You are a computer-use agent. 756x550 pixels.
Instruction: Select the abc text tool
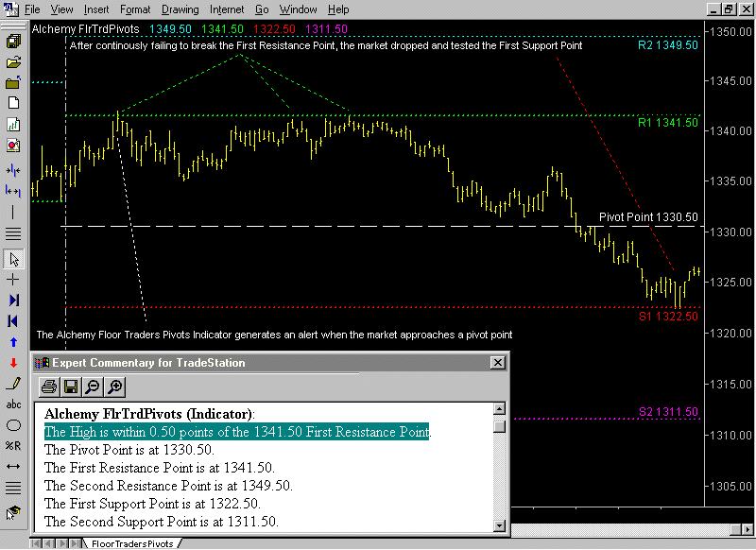click(x=13, y=404)
